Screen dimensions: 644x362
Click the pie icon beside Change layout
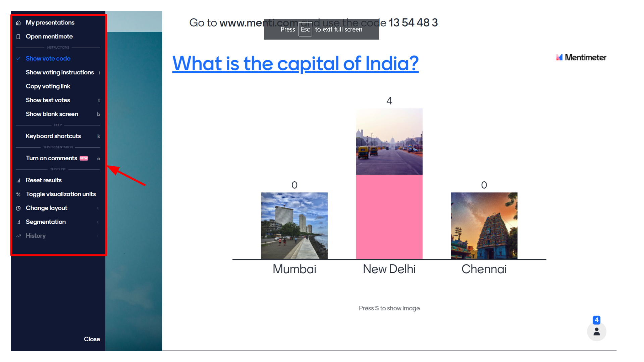click(x=18, y=208)
